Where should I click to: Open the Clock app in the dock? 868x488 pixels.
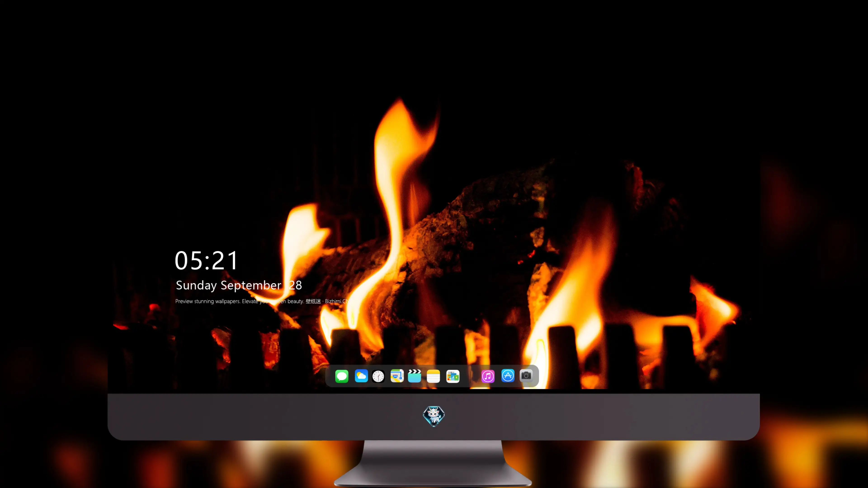pos(378,376)
